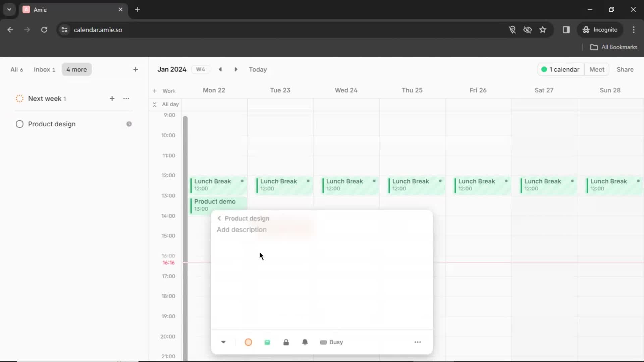This screenshot has width=644, height=362.
Task: Open the tab search dropdown
Action: 9,9
